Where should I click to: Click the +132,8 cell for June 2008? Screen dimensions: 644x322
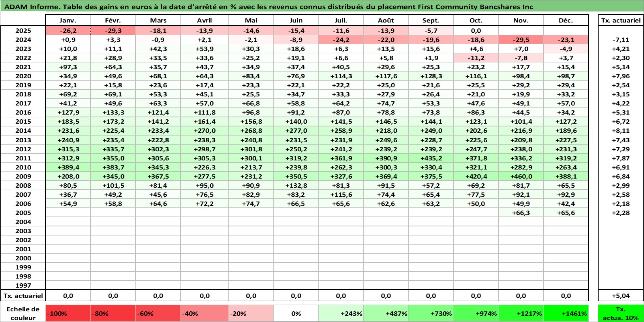click(296, 186)
